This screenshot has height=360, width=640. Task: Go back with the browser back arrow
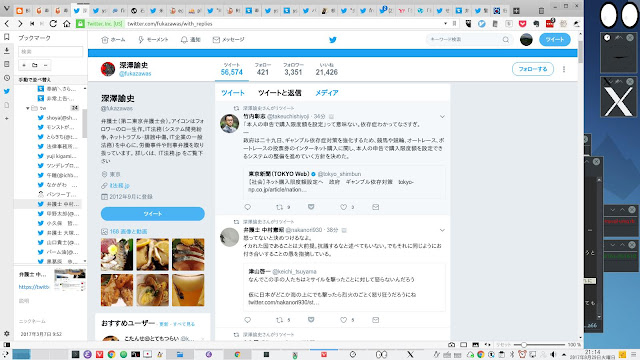coord(7,24)
